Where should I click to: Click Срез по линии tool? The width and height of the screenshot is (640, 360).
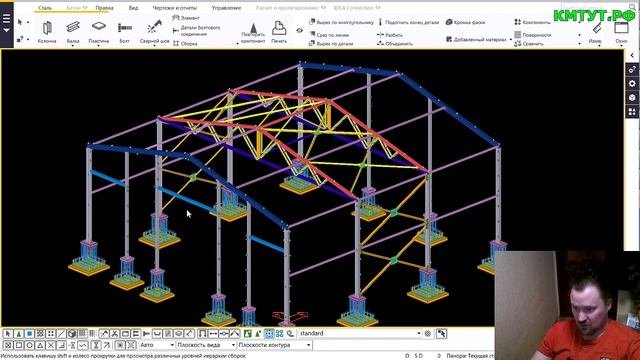click(x=329, y=35)
